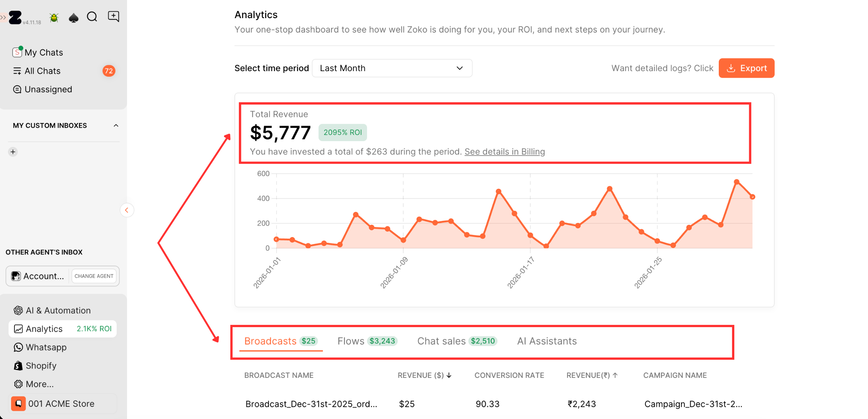Screen dimensions: 868x419
Task: Sort by Revenue ($) column arrow
Action: [x=449, y=375]
